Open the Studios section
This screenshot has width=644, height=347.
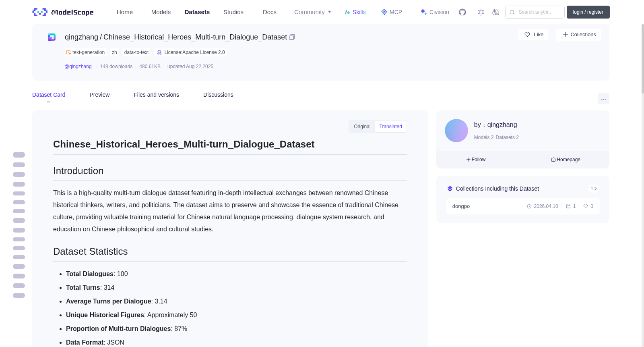[x=233, y=12]
